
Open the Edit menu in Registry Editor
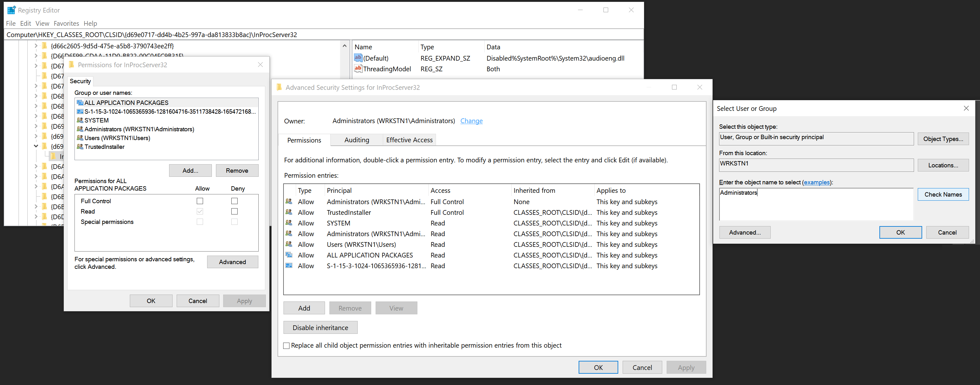[x=25, y=23]
